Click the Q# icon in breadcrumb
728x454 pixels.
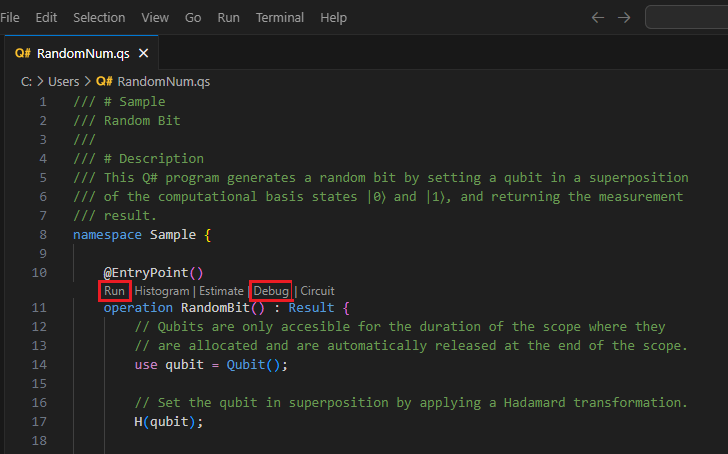pos(104,82)
